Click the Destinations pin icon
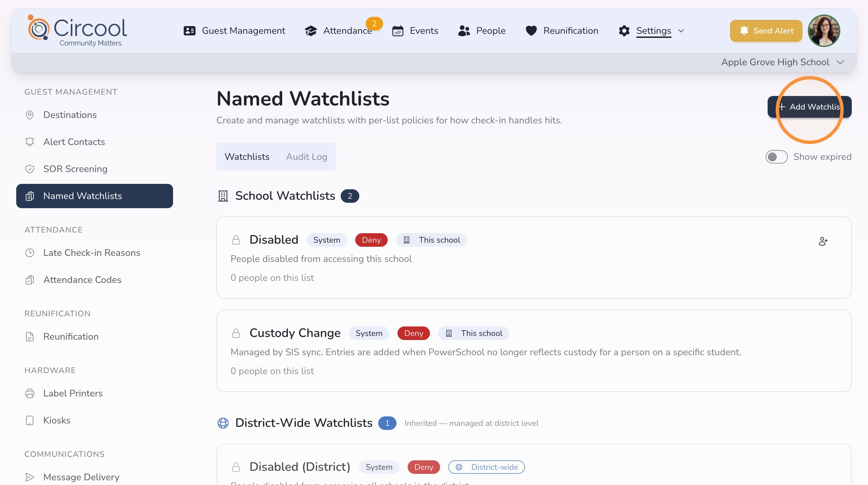868x485 pixels. point(30,115)
